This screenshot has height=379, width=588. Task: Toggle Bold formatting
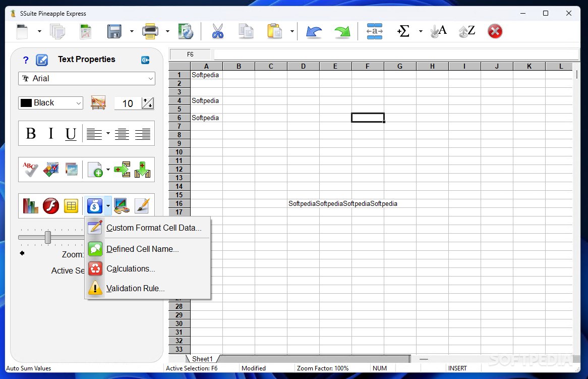(x=31, y=134)
